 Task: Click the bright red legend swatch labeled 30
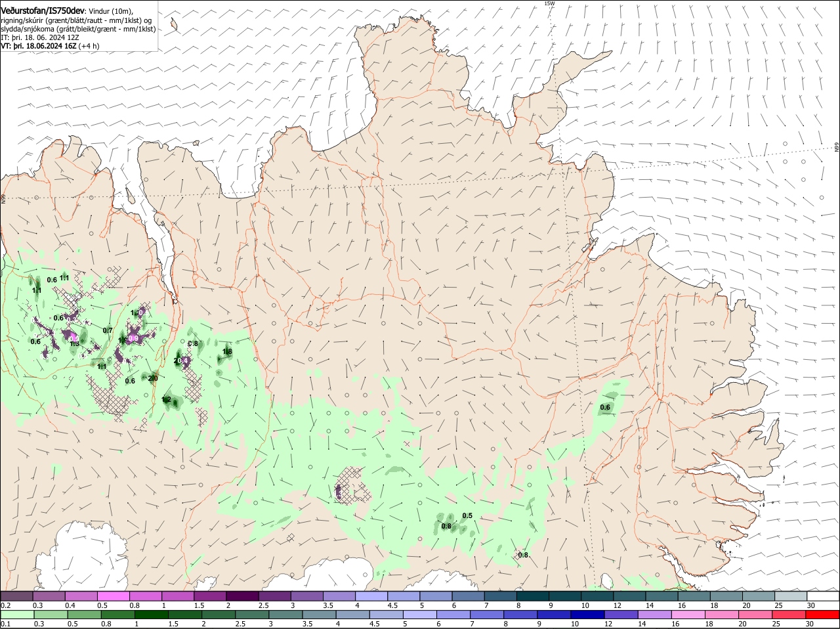pos(824,615)
